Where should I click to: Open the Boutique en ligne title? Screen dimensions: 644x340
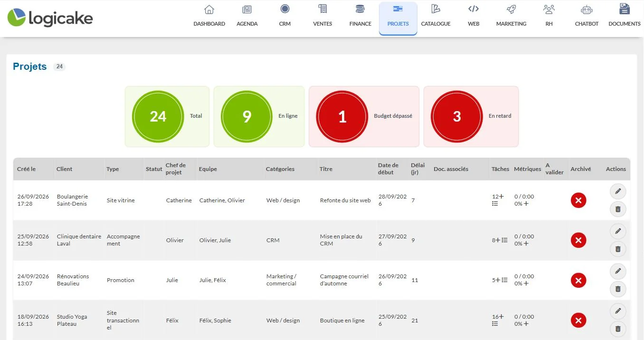point(342,321)
